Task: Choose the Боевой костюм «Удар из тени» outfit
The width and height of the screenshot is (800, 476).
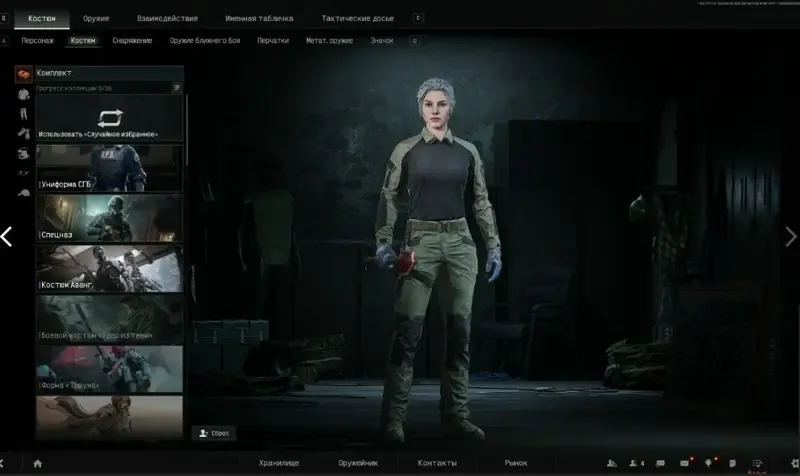Action: coord(109,319)
